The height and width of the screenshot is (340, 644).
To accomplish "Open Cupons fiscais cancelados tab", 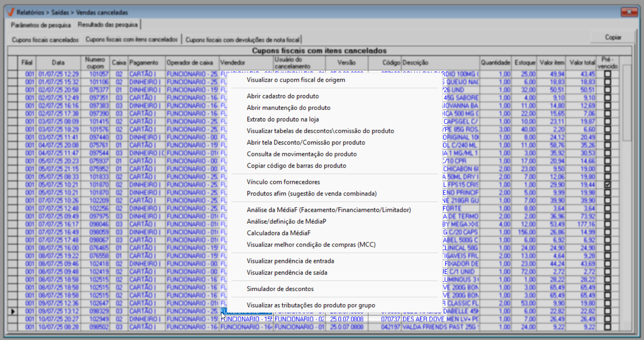I will [45, 40].
